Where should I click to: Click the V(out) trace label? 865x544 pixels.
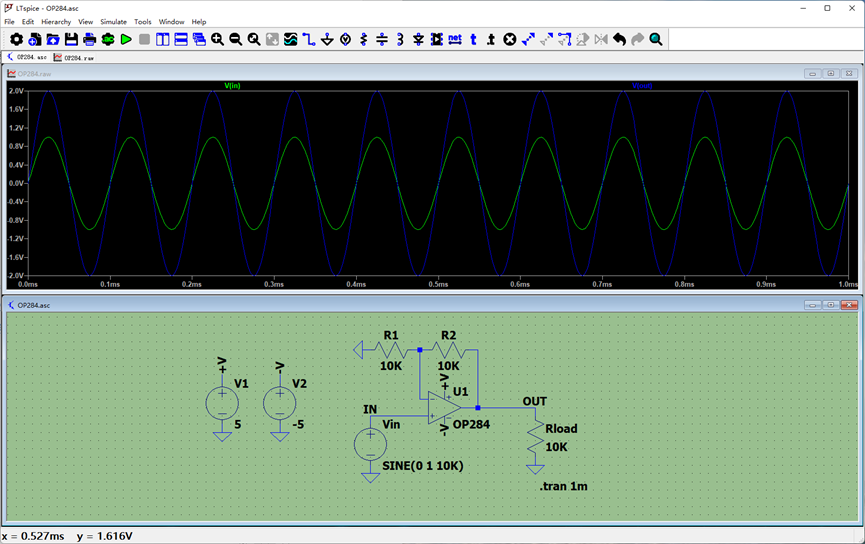click(642, 86)
